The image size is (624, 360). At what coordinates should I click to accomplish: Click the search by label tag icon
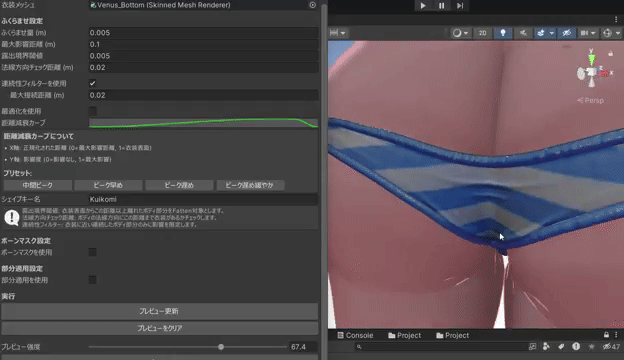click(x=561, y=347)
